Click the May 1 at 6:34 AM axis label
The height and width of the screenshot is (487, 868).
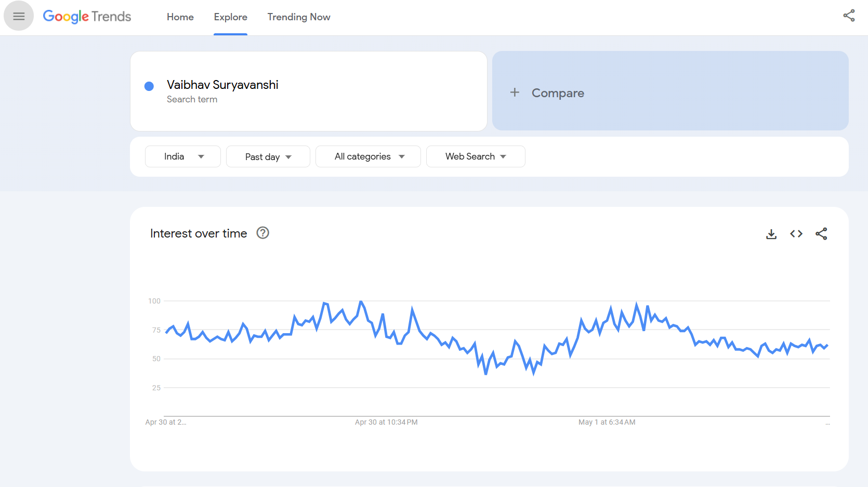tap(607, 422)
